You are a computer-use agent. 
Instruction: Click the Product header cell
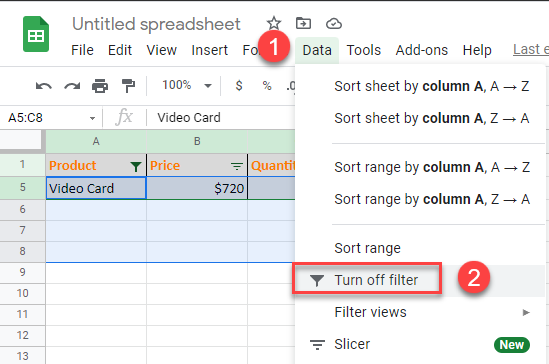click(96, 165)
